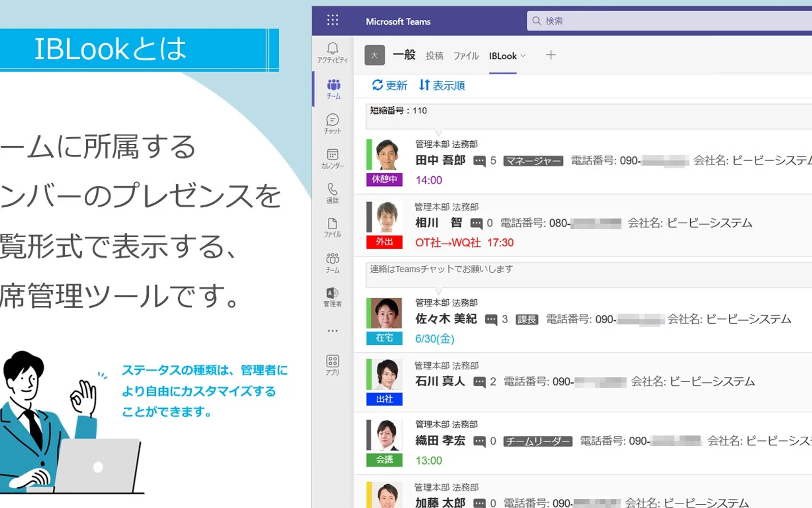Click the 一般 channel name

(404, 55)
